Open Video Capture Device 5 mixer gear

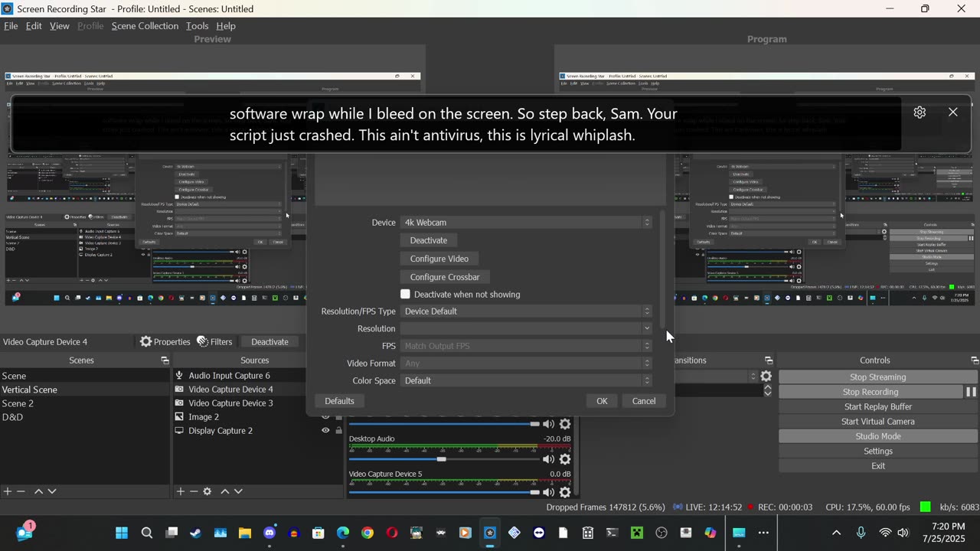[565, 493]
